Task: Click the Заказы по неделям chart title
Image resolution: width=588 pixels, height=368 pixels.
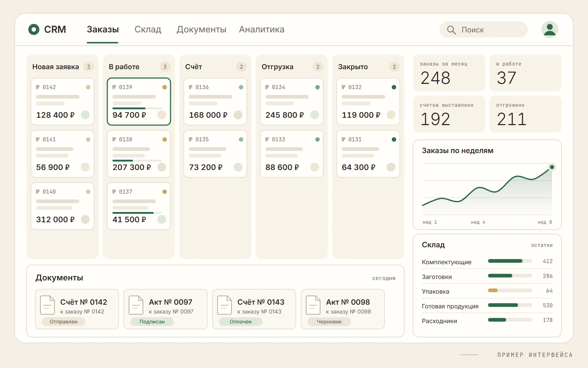Action: point(458,151)
